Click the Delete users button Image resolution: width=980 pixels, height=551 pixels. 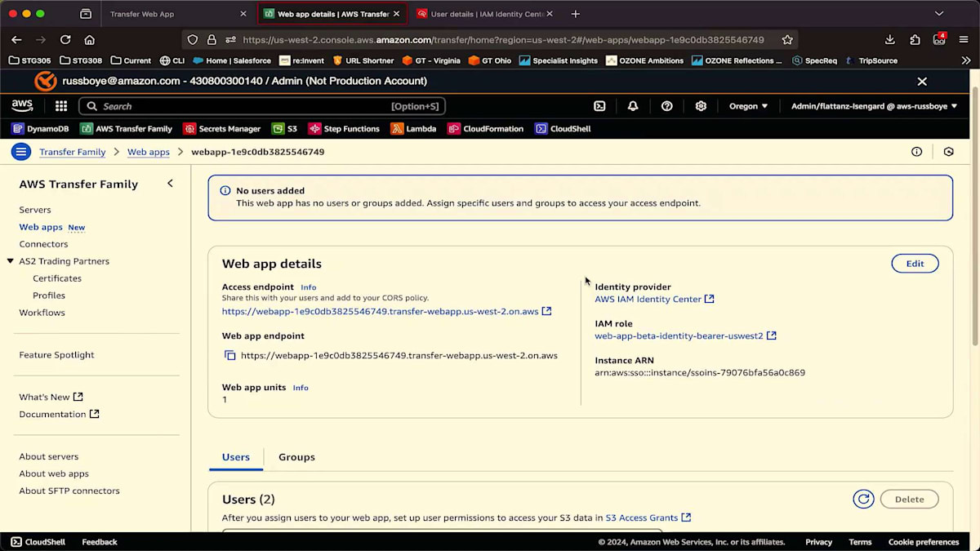point(909,500)
